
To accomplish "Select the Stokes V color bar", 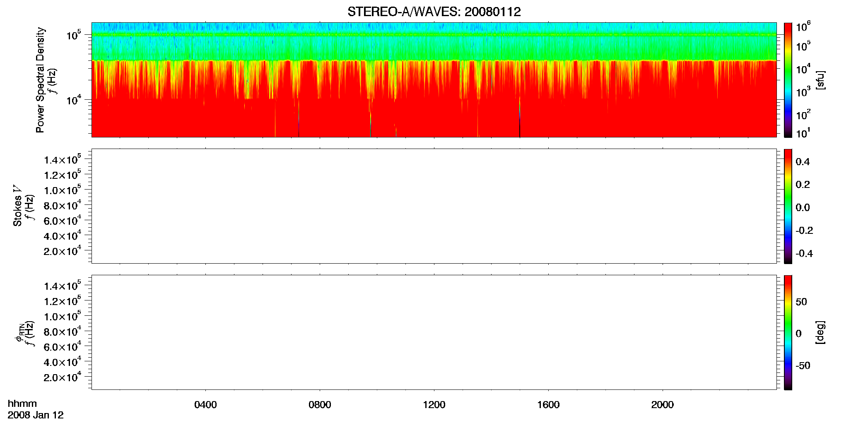I will coord(788,206).
